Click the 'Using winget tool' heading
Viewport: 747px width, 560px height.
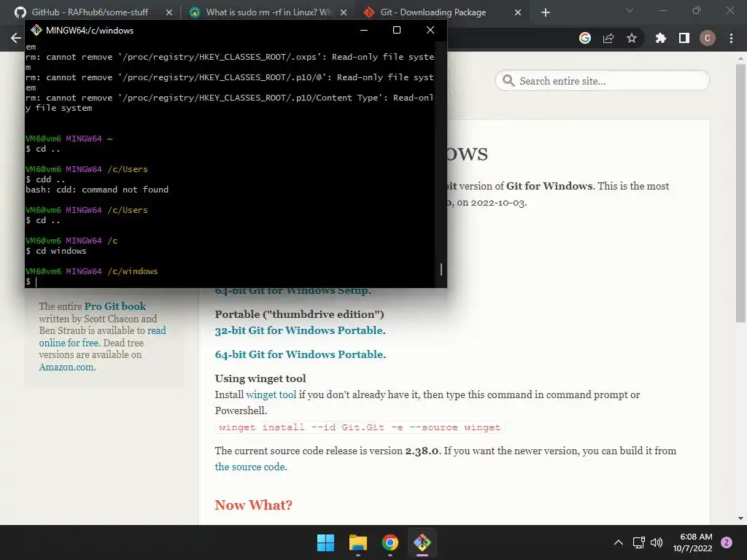coord(260,378)
